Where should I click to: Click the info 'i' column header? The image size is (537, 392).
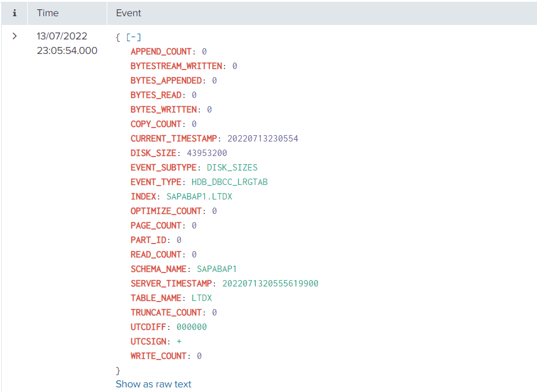(x=14, y=13)
